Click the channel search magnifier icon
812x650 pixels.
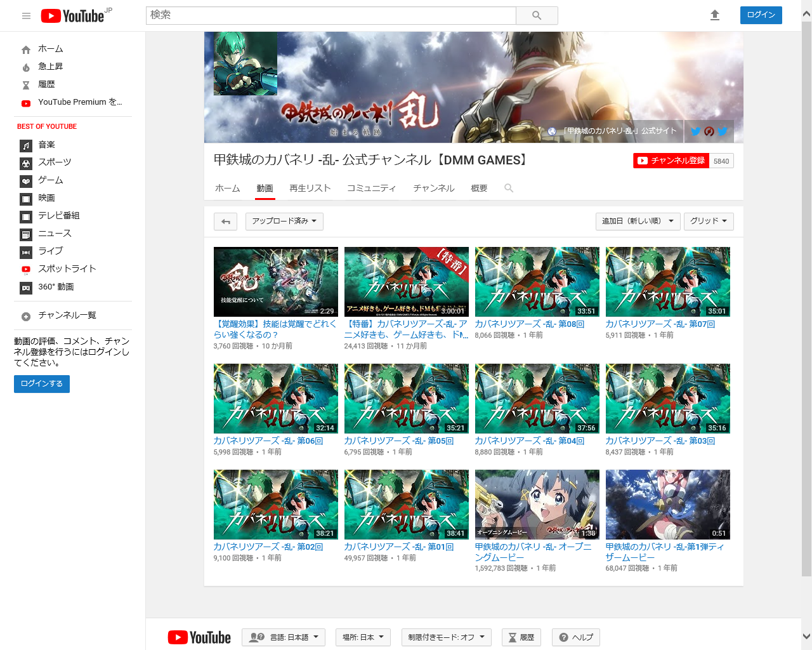click(509, 189)
